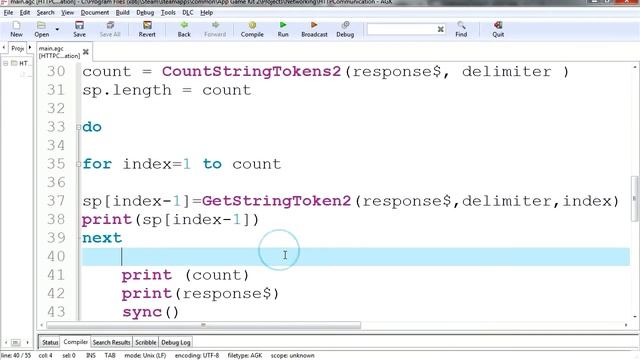
Task: Click the sync() statement
Action: [x=150, y=313]
